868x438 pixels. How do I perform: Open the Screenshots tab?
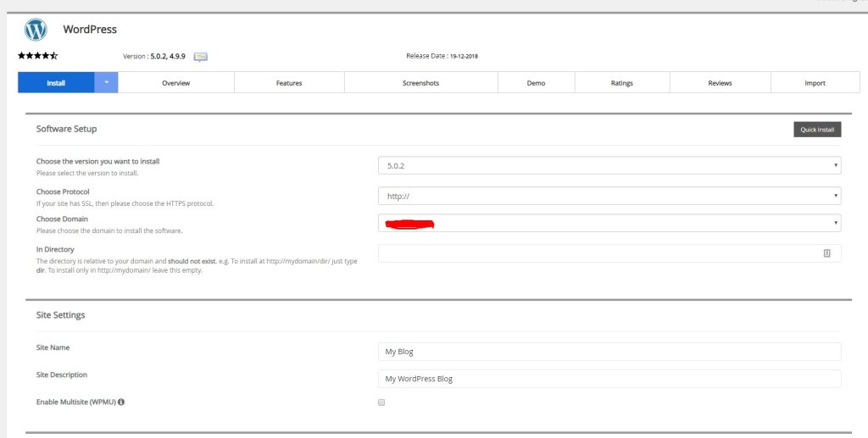420,82
